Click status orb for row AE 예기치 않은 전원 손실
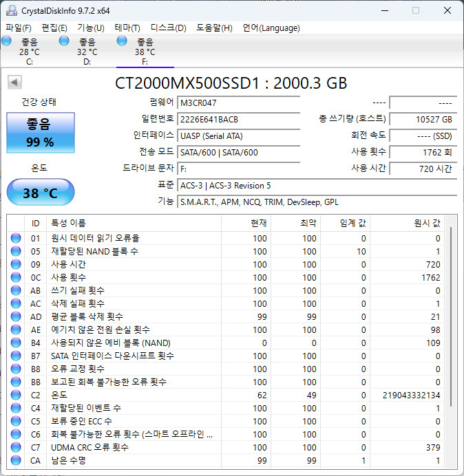Image resolution: width=464 pixels, height=476 pixels. (x=16, y=329)
